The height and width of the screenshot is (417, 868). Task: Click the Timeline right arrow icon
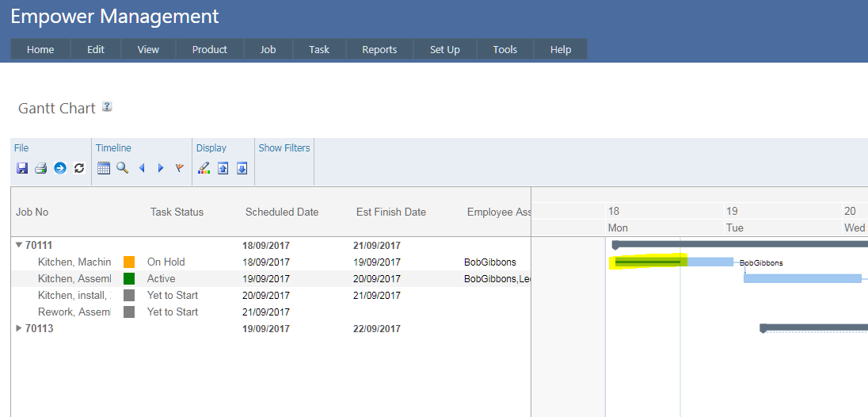click(161, 168)
